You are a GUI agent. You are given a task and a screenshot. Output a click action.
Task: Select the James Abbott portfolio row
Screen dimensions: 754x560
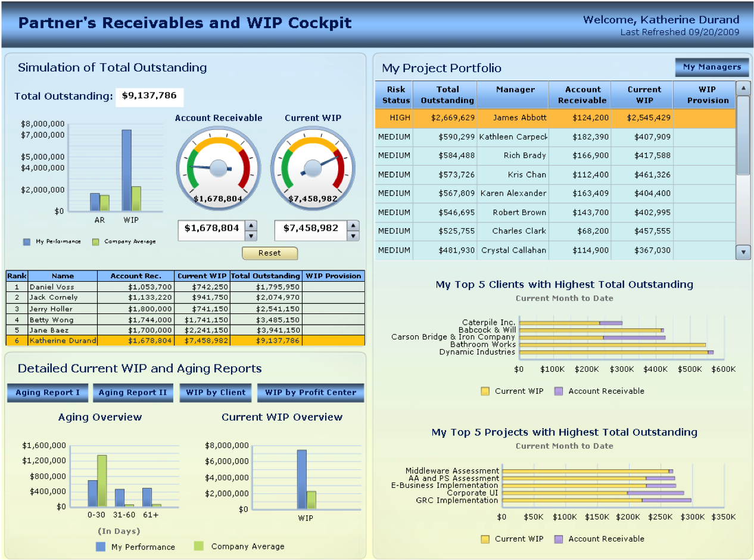[555, 118]
